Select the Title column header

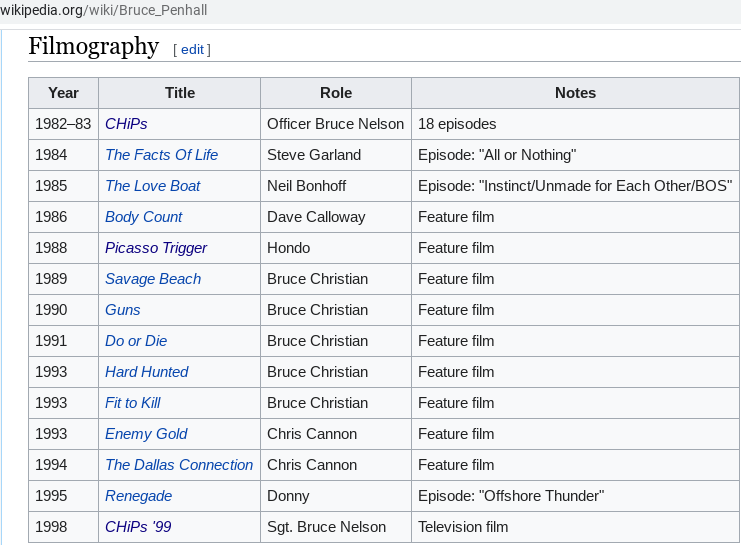tap(180, 93)
